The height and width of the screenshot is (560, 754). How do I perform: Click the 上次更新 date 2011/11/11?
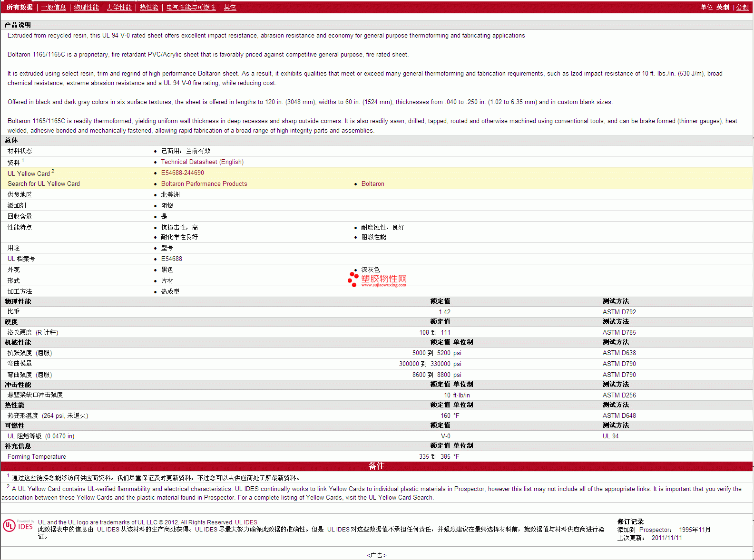click(x=666, y=538)
